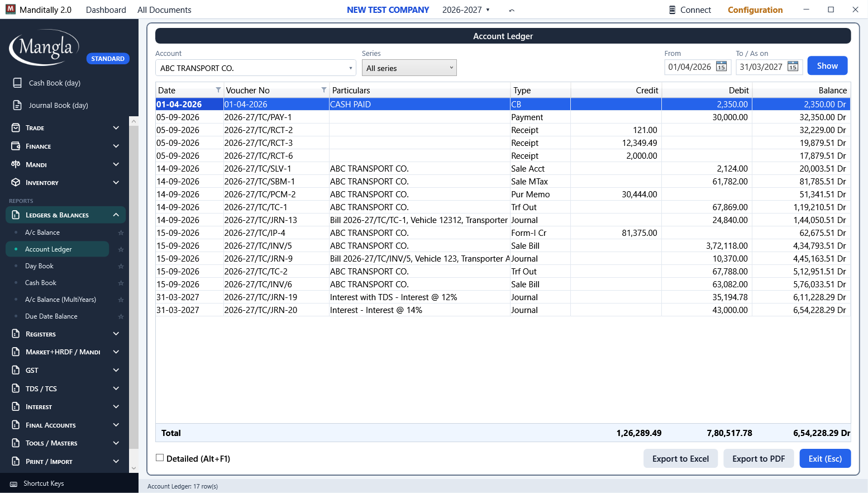Open the From date calendar picker
Image resolution: width=868 pixels, height=493 pixels.
(721, 67)
